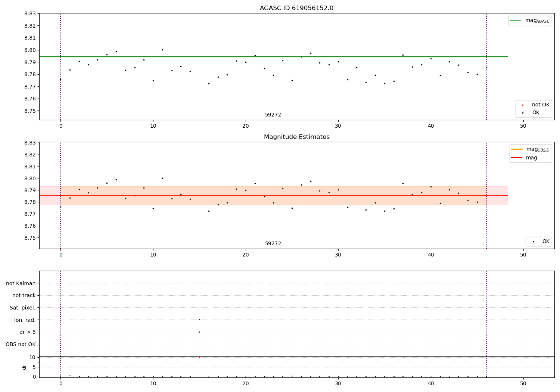Select 'not OK' legend entry in top plot

[541, 105]
